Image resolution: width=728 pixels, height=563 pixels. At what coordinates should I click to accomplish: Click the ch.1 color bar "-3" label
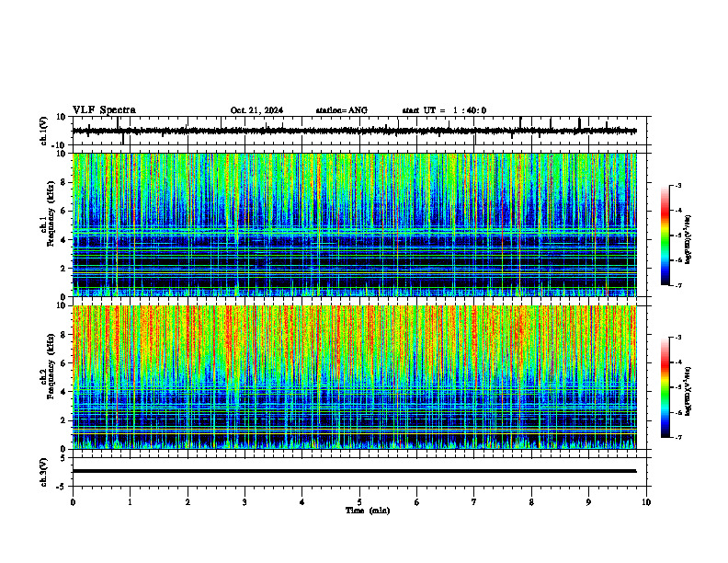(678, 185)
